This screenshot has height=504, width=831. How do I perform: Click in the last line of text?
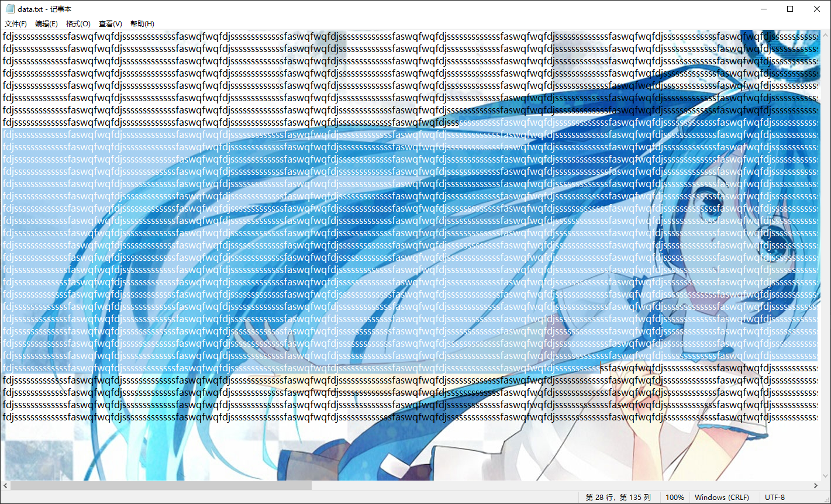410,417
